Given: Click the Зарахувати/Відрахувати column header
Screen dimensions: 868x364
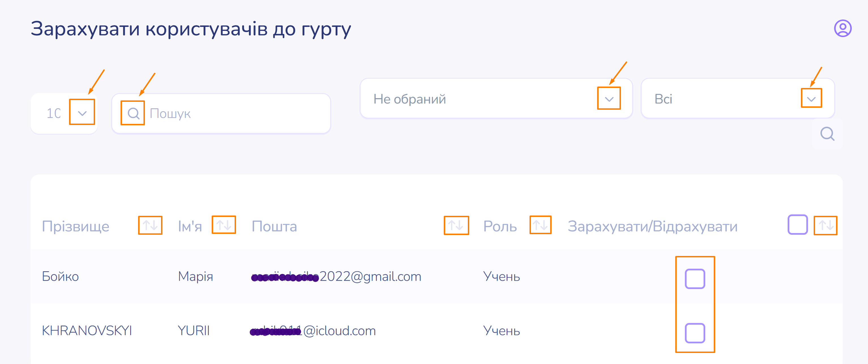Looking at the screenshot, I should [x=652, y=226].
